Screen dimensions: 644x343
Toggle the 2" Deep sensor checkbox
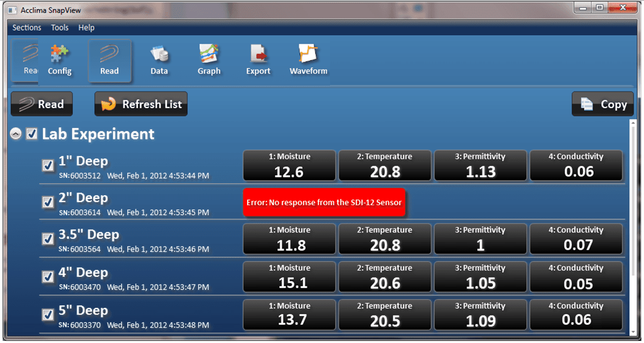coord(48,202)
